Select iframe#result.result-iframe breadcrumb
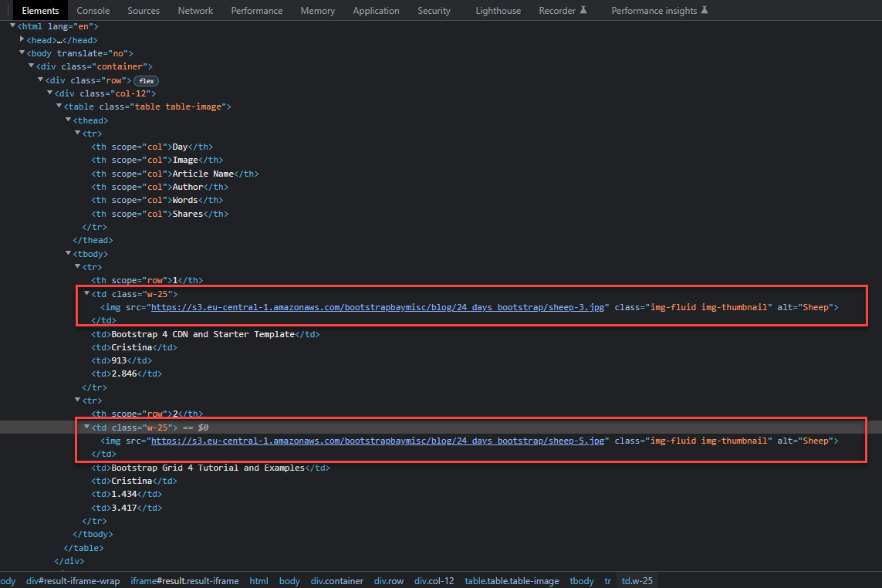Screen dimensions: 882x588 click(x=184, y=581)
